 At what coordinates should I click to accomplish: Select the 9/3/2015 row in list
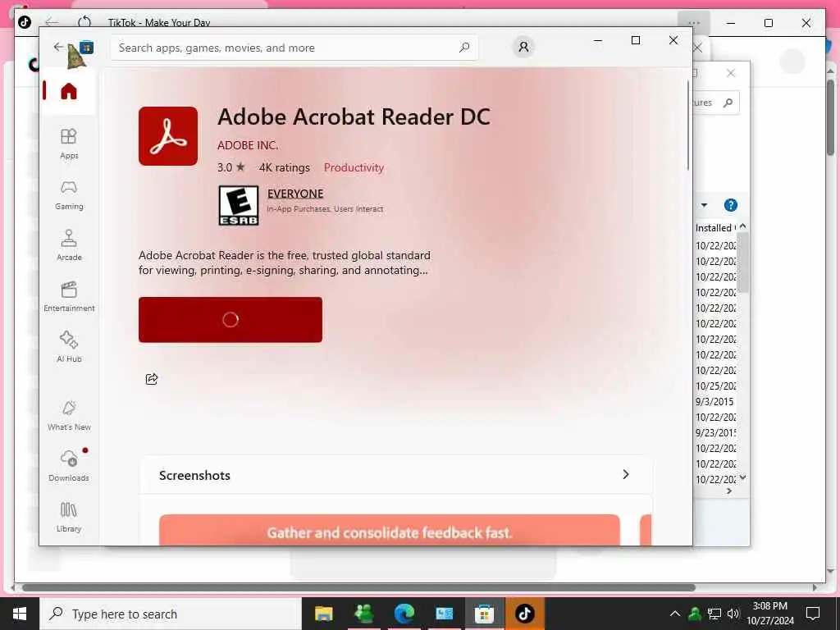714,401
